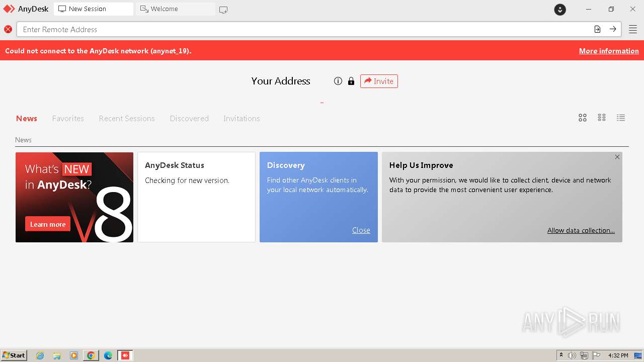Screen dimensions: 644x362
Task: Focus the Enter Remote Address field
Action: pyautogui.click(x=304, y=29)
